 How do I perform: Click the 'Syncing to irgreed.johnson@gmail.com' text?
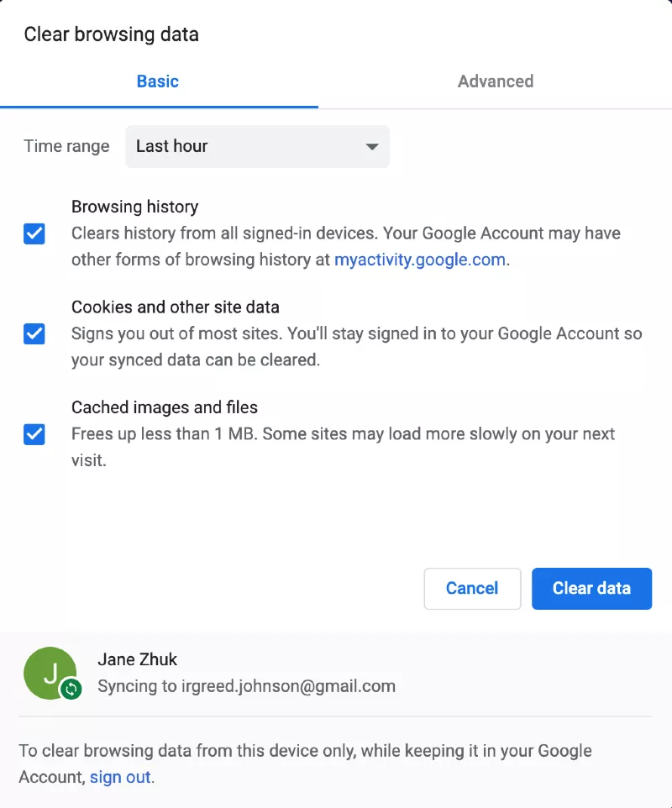pos(246,686)
